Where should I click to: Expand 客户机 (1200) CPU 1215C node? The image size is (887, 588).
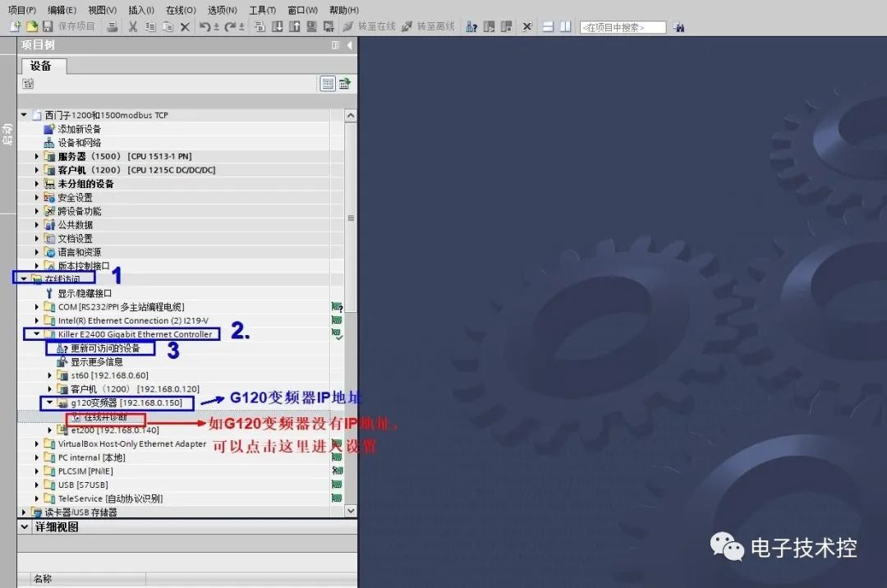(37, 170)
